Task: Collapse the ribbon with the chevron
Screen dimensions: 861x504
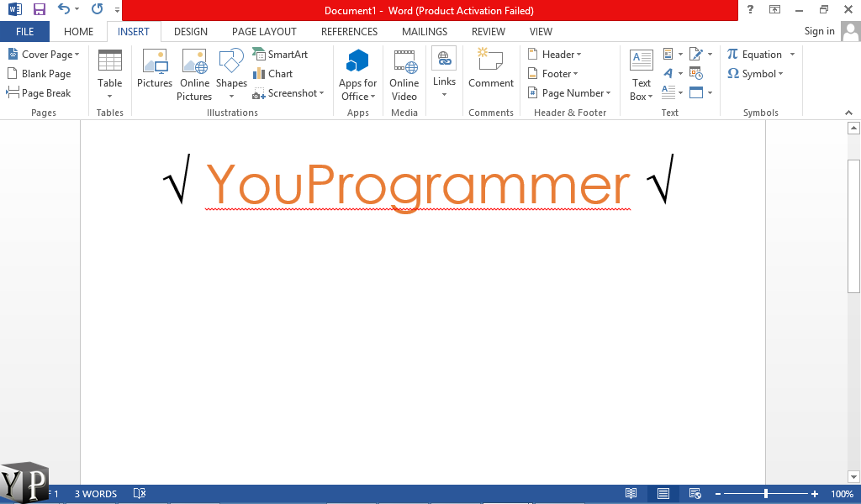Action: coord(848,113)
